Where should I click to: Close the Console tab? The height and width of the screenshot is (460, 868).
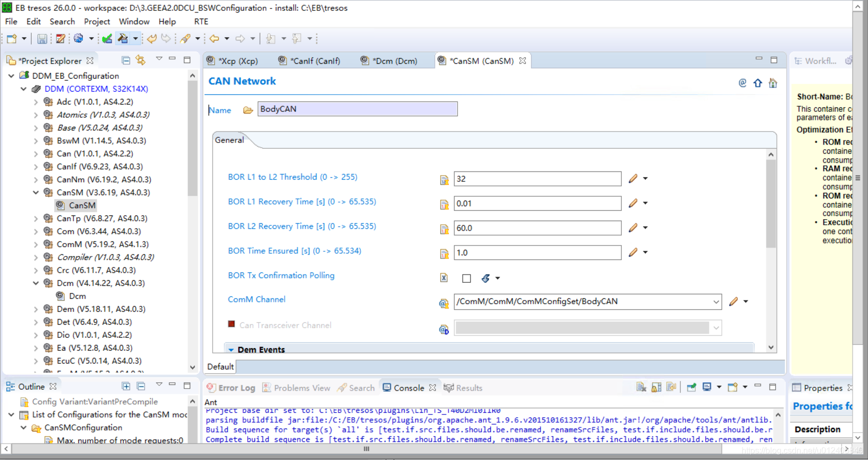click(x=433, y=387)
